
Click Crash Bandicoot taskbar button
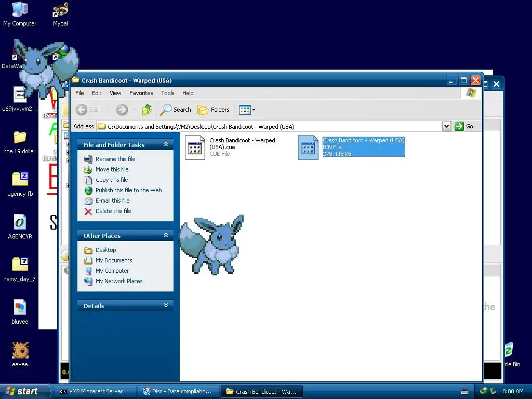click(x=262, y=392)
